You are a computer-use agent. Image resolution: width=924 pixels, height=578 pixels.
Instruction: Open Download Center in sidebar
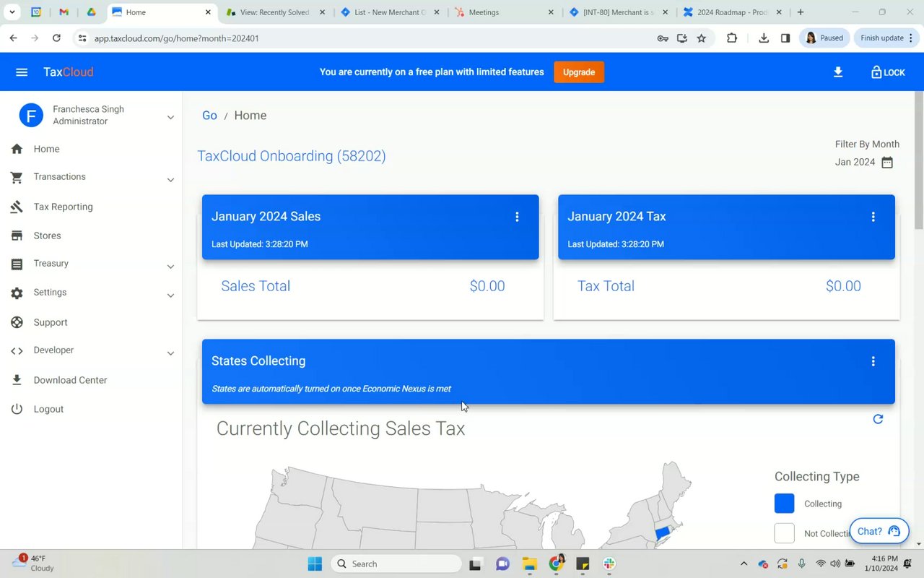(x=70, y=380)
